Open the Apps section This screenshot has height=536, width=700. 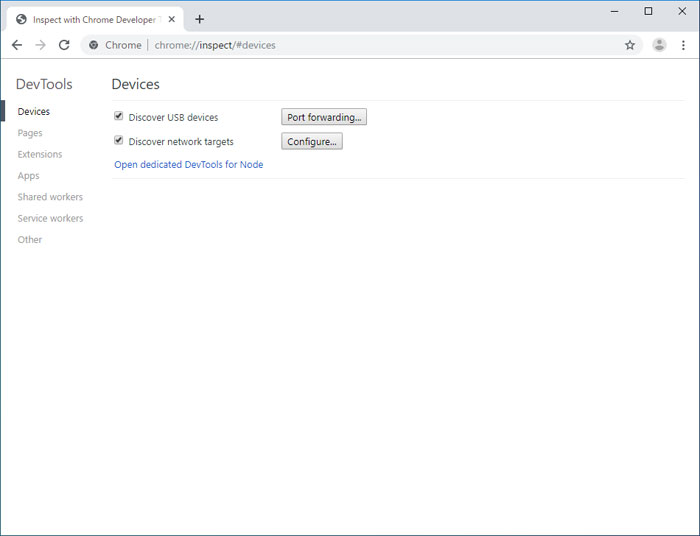tap(29, 176)
